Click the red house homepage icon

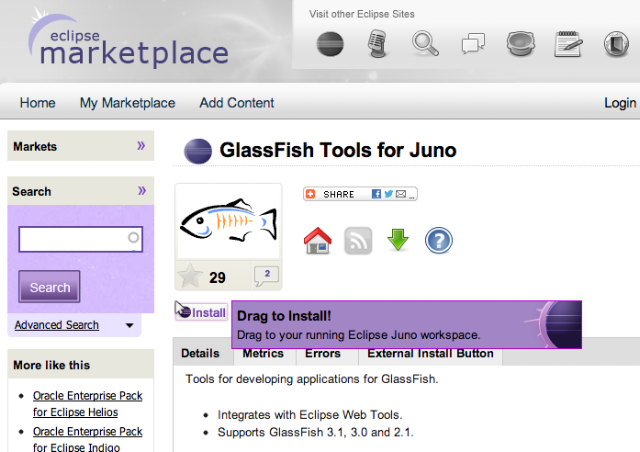pos(318,241)
